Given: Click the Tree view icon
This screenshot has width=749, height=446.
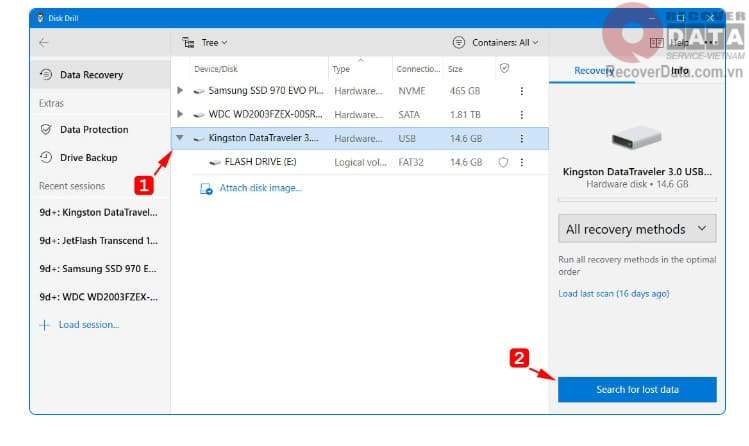Looking at the screenshot, I should point(188,42).
